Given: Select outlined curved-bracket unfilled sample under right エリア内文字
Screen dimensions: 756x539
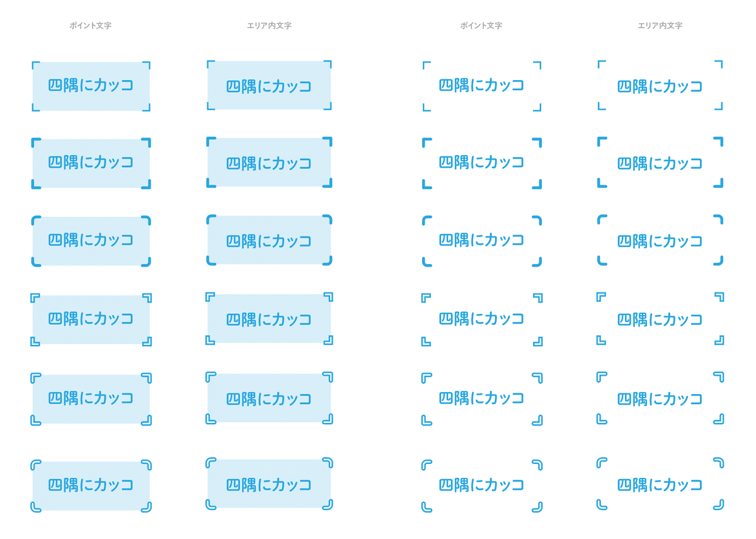Looking at the screenshot, I should (660, 485).
